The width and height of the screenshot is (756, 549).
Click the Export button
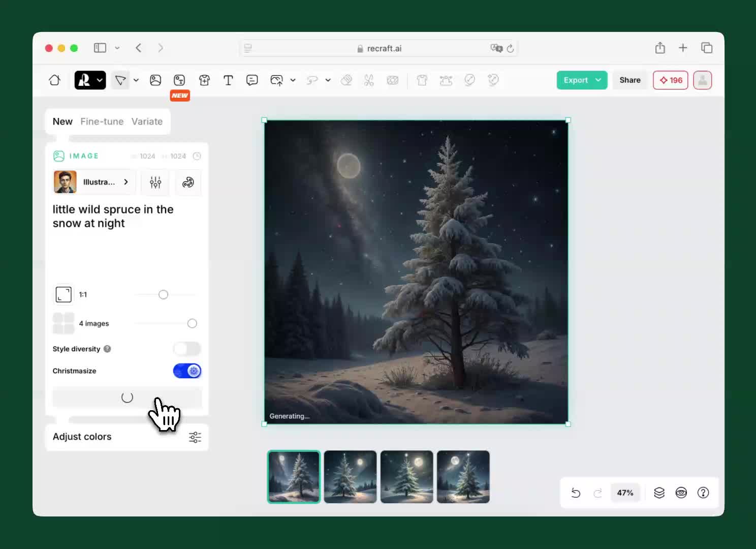pos(582,80)
